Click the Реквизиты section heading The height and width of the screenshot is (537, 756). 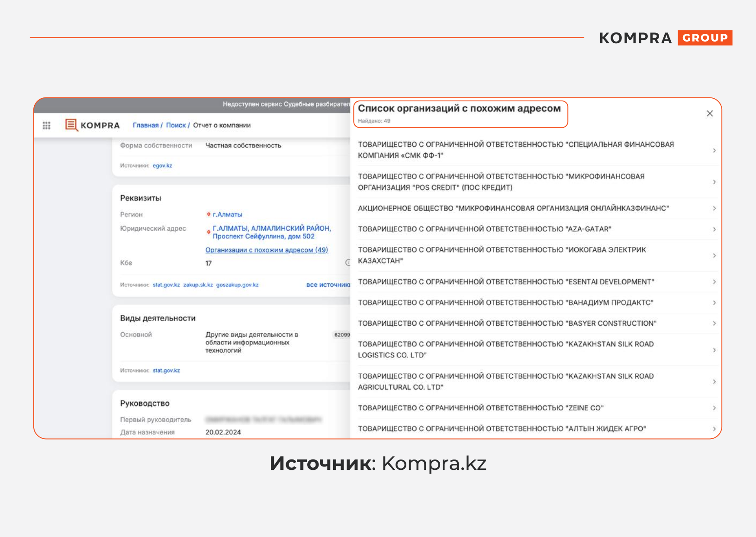click(141, 198)
